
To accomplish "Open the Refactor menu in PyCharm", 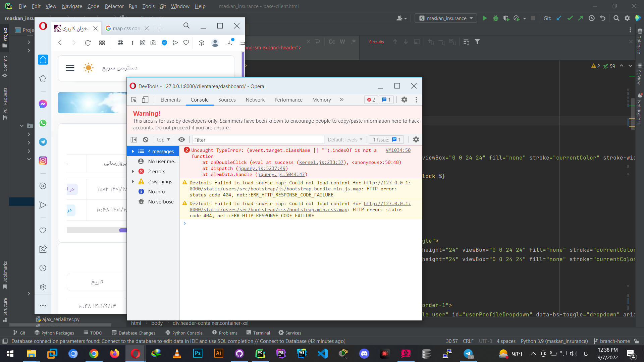I will coord(114,6).
